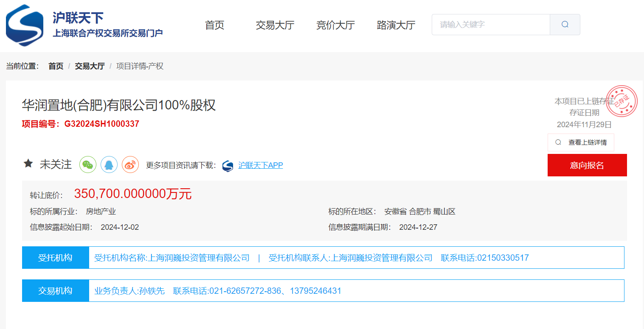Image resolution: width=644 pixels, height=329 pixels.
Task: Open the 交易大厅 nav menu
Action: pos(275,25)
